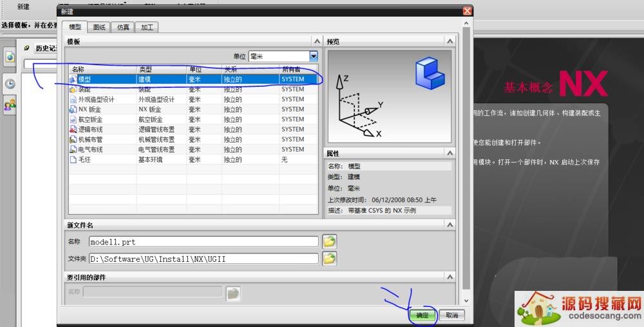Collapse the 预览 preview section
This screenshot has width=644, height=327.
(x=450, y=41)
